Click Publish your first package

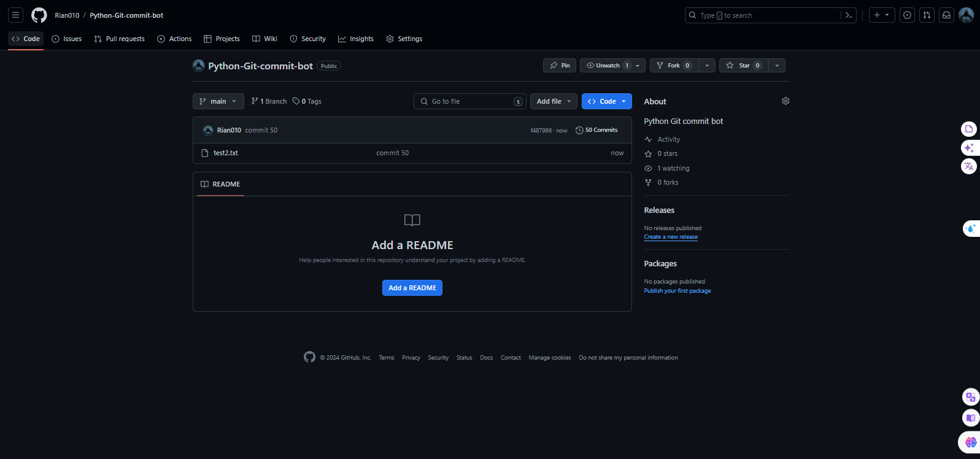[x=677, y=291]
